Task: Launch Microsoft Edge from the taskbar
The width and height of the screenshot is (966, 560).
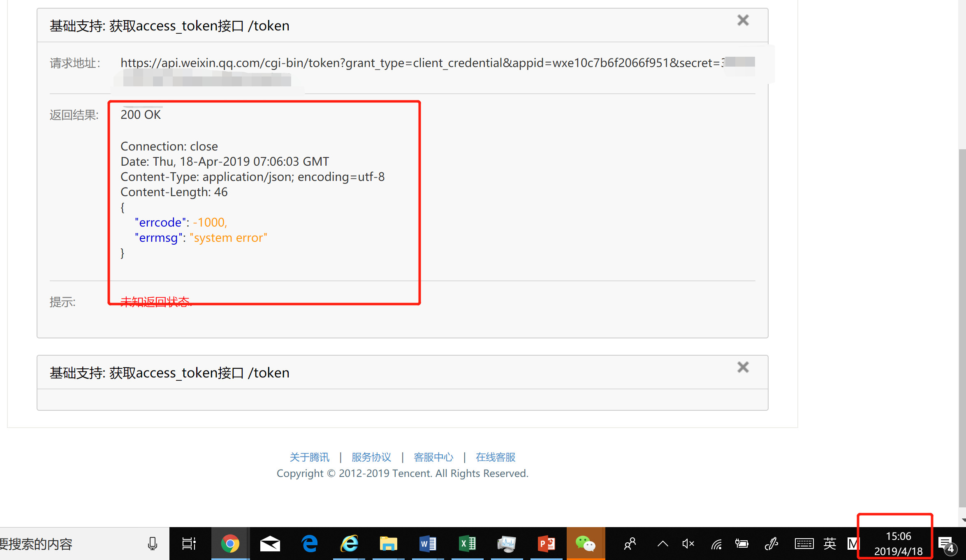Action: [310, 544]
